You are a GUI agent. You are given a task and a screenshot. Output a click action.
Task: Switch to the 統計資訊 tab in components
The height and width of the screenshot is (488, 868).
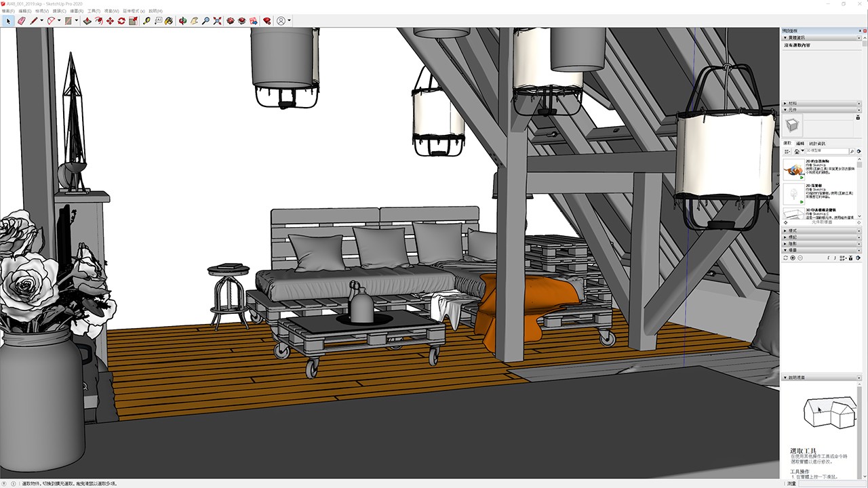coord(817,144)
